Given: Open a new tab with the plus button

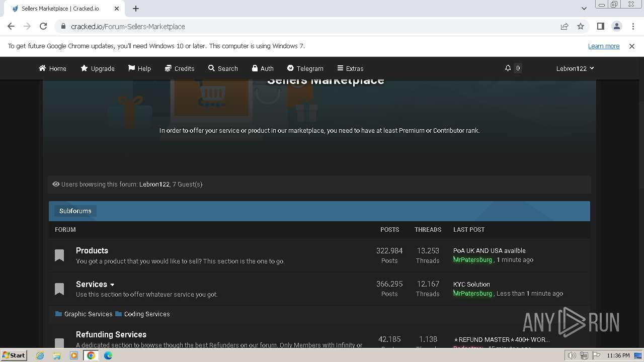Looking at the screenshot, I should [x=136, y=9].
